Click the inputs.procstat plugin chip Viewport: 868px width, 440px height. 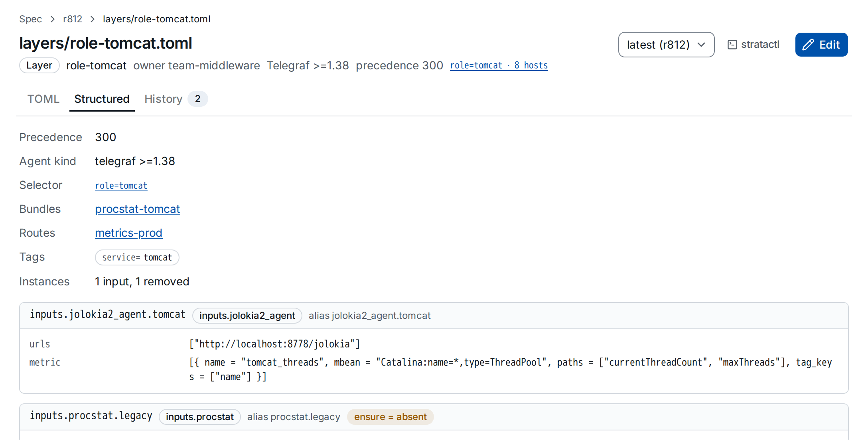coord(200,417)
